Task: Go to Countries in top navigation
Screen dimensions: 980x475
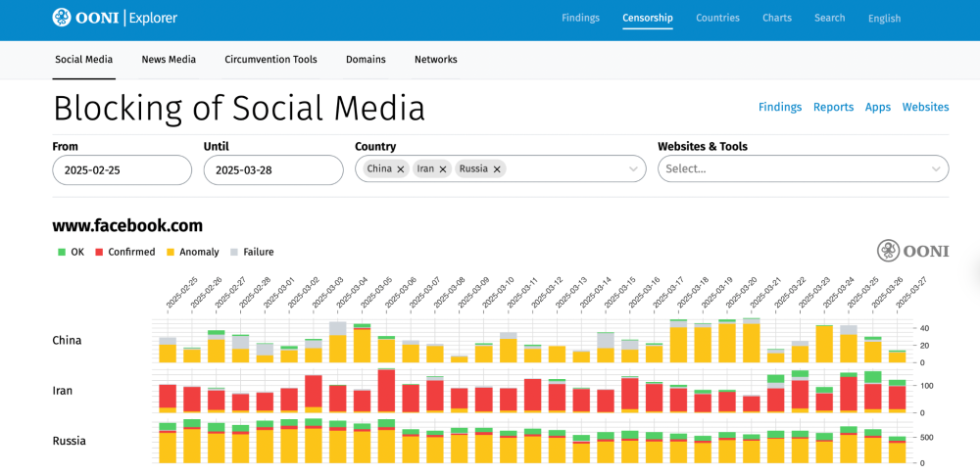Action: coord(717,18)
